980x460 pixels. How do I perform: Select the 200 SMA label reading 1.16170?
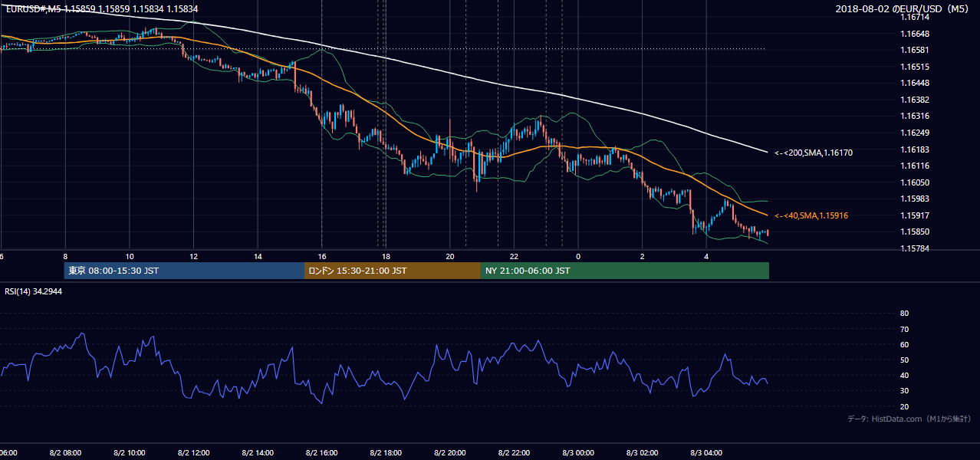pos(813,153)
